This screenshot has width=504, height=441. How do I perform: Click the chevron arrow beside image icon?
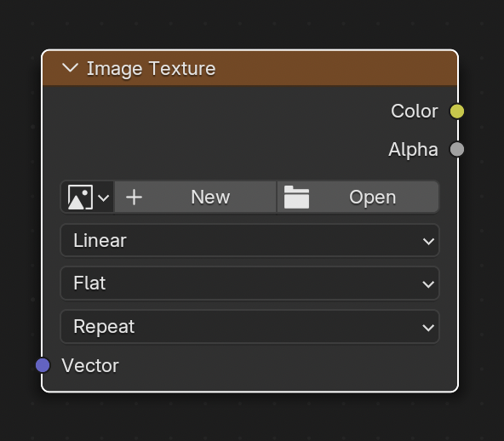104,198
